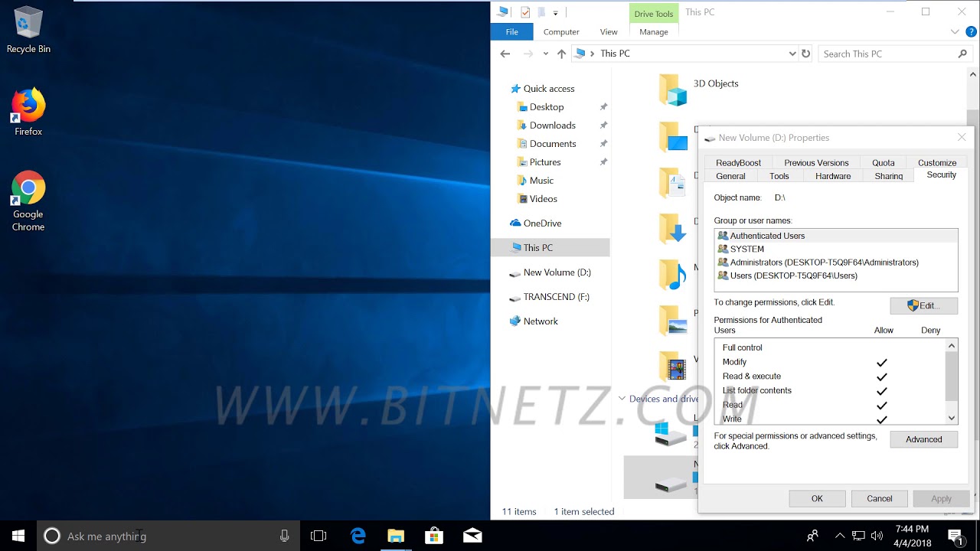This screenshot has width=980, height=551.
Task: Expand the address bar history dropdown
Action: [x=792, y=54]
